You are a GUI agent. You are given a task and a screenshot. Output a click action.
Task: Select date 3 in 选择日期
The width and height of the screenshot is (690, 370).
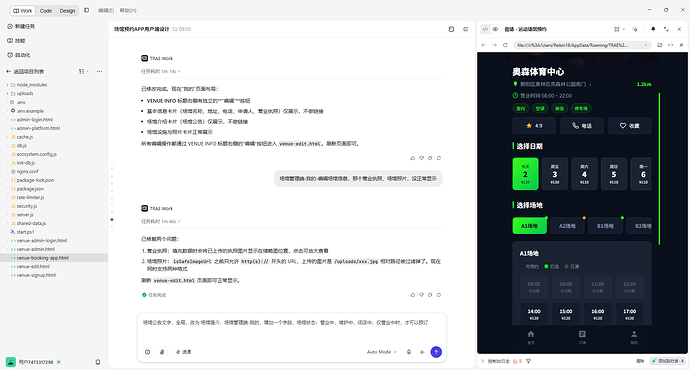(554, 174)
